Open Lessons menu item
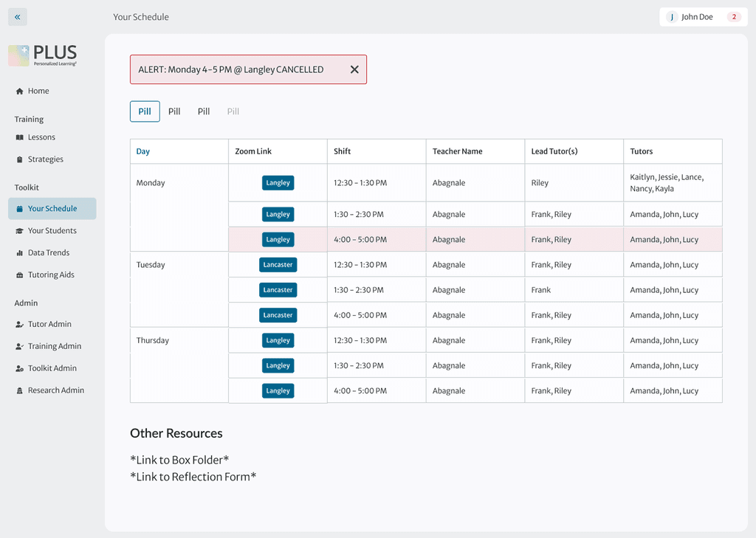 point(41,137)
